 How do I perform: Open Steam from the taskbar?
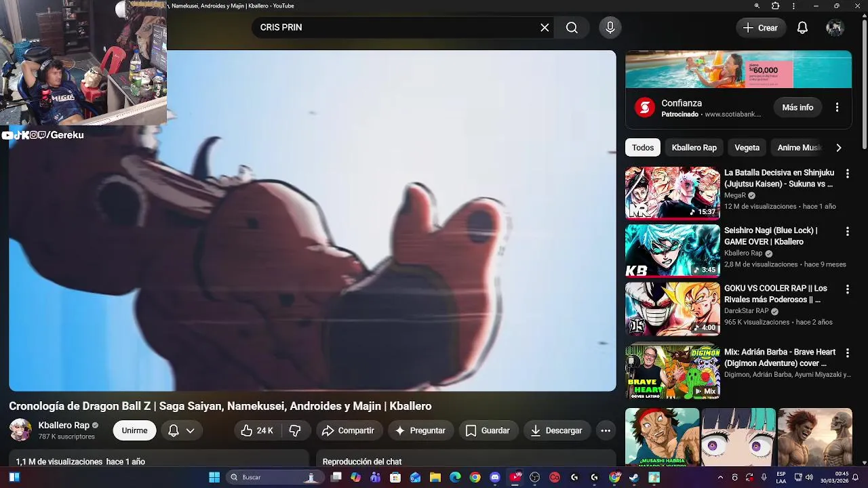pos(634,477)
